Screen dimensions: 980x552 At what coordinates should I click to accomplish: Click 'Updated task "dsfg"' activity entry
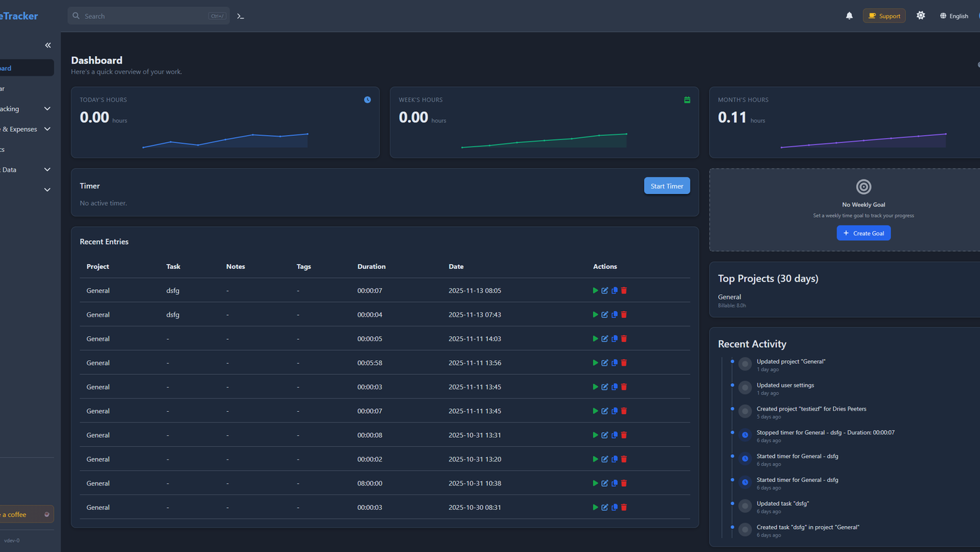783,504
